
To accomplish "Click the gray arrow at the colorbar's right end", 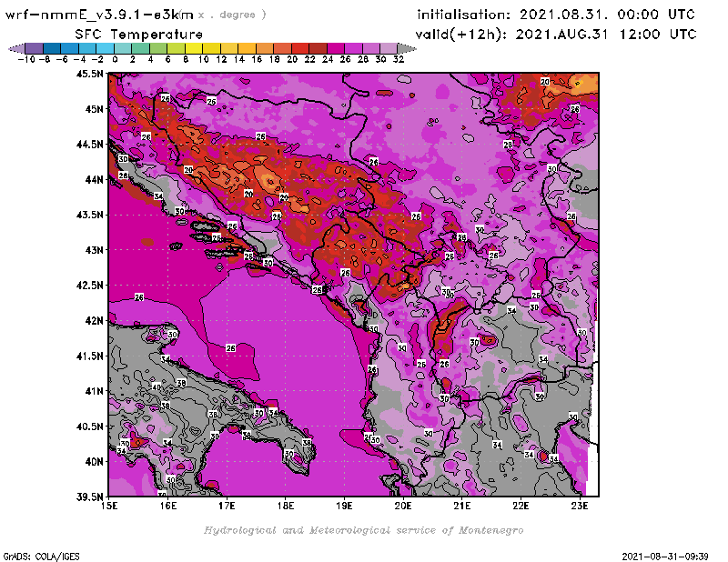I will click(x=406, y=48).
